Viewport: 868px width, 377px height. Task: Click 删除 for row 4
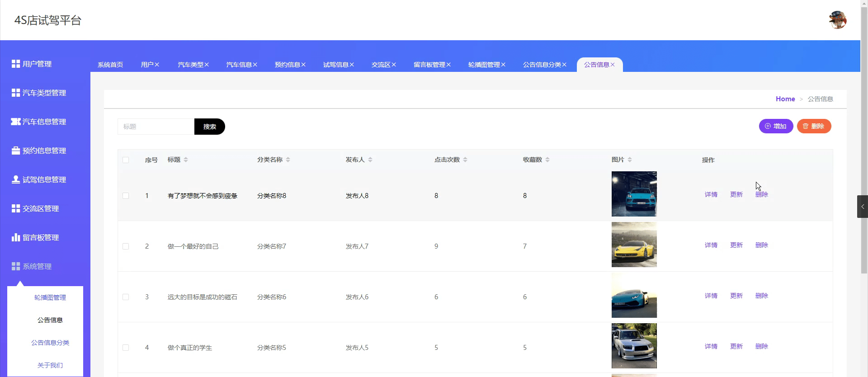[x=762, y=346]
